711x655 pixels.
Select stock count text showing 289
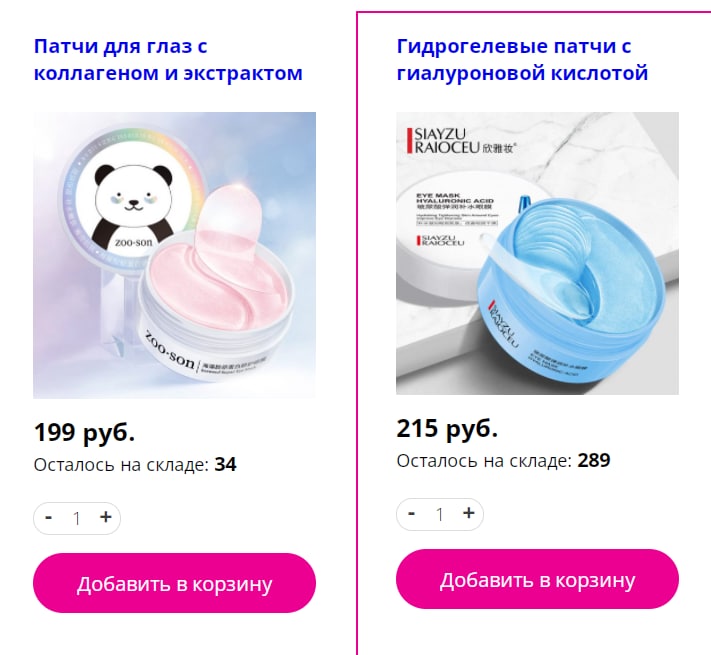coord(594,461)
